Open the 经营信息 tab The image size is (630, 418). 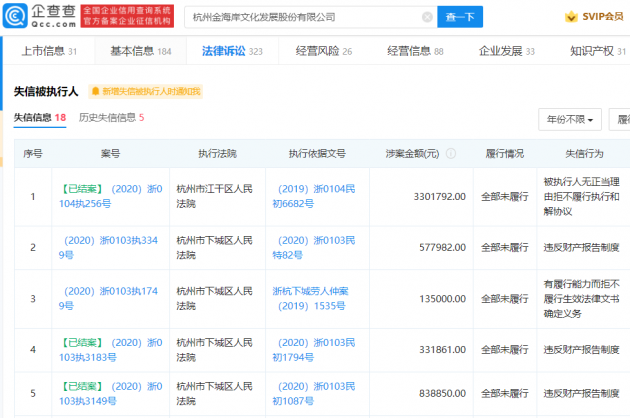[x=415, y=51]
